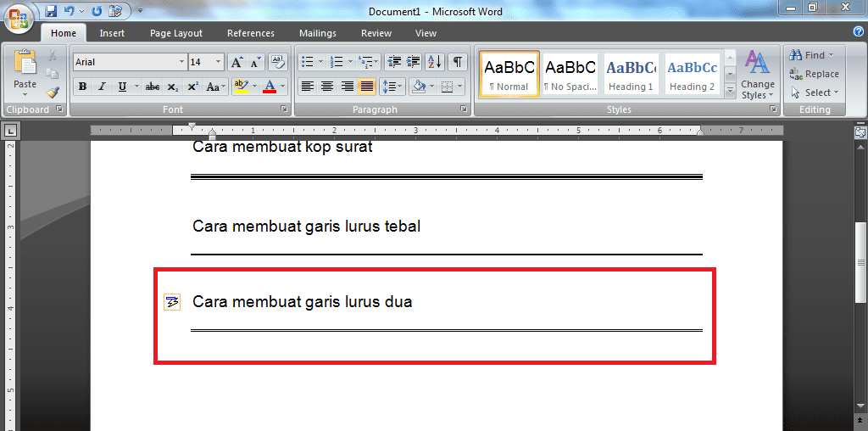Open Change Case Aa dropdown

pyautogui.click(x=216, y=87)
